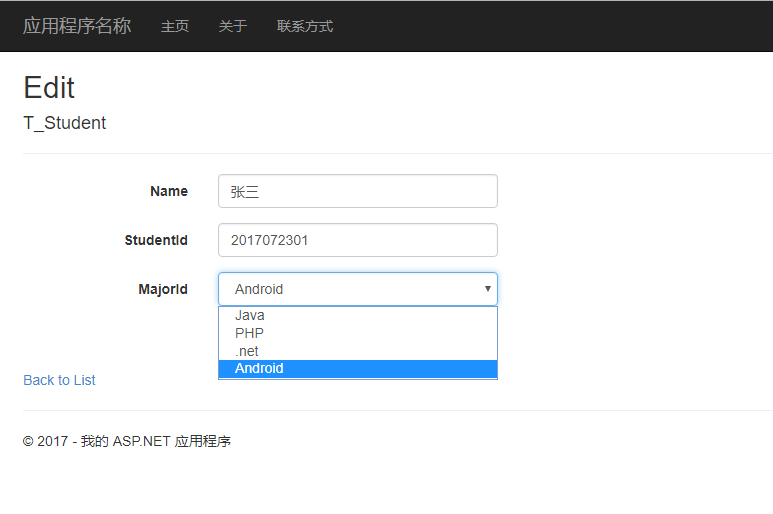
Task: Click the Edit page heading
Action: tap(49, 87)
